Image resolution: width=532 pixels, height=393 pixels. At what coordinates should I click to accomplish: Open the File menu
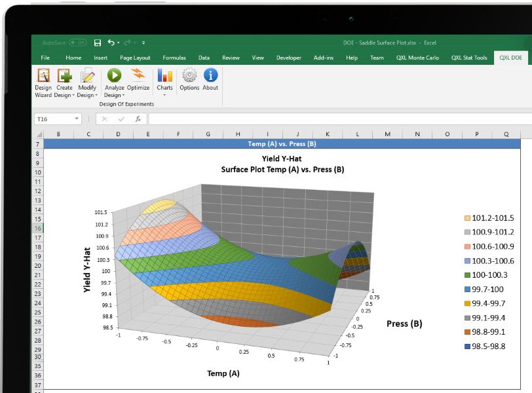pyautogui.click(x=45, y=58)
